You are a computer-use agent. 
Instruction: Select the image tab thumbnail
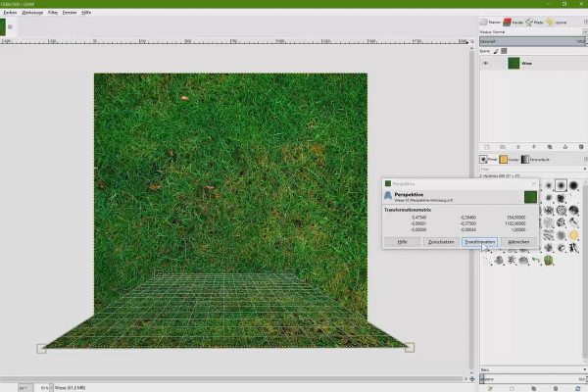point(2,27)
